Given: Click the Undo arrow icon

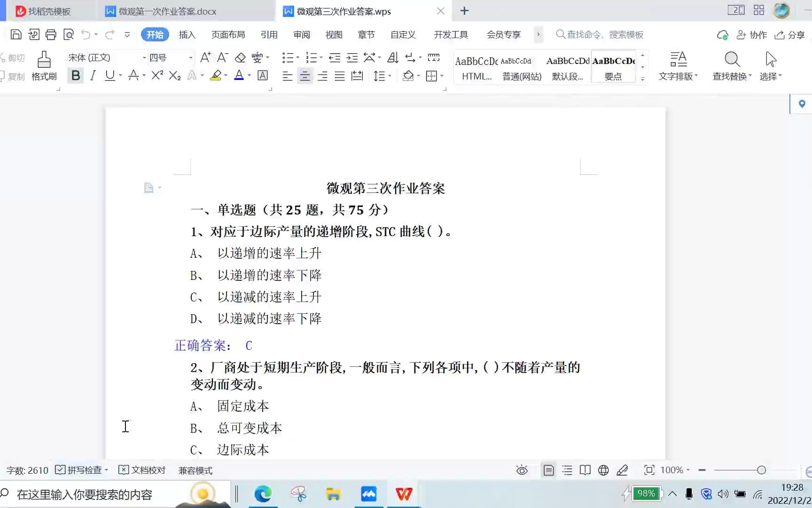Looking at the screenshot, I should 86,34.
